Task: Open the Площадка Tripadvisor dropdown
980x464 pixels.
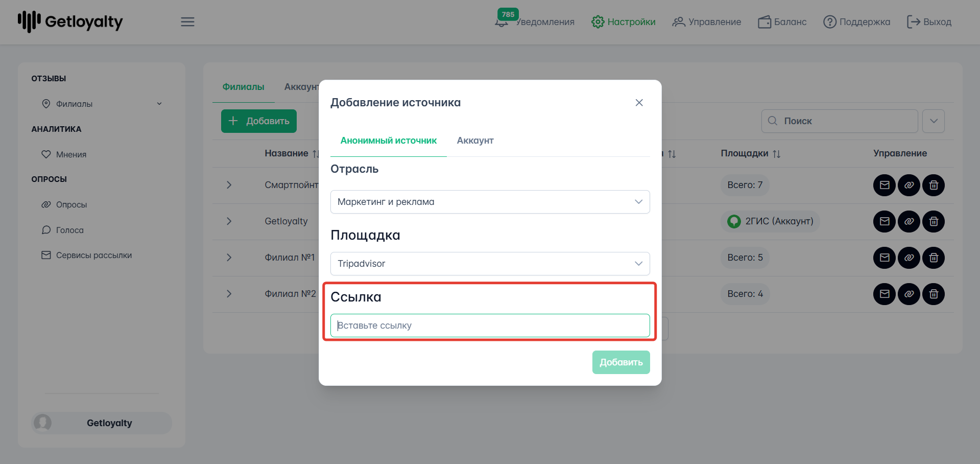Action: [490, 264]
